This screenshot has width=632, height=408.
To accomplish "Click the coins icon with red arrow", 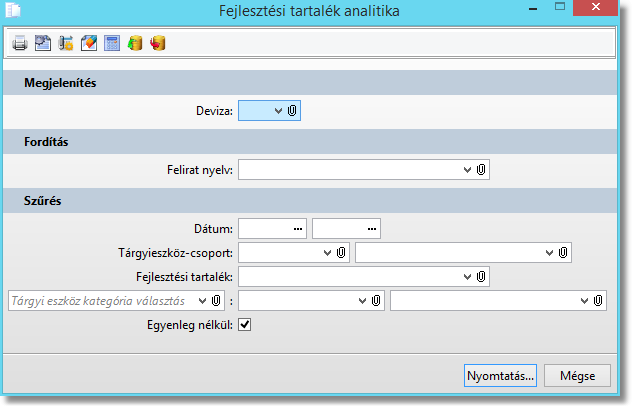I will (158, 43).
